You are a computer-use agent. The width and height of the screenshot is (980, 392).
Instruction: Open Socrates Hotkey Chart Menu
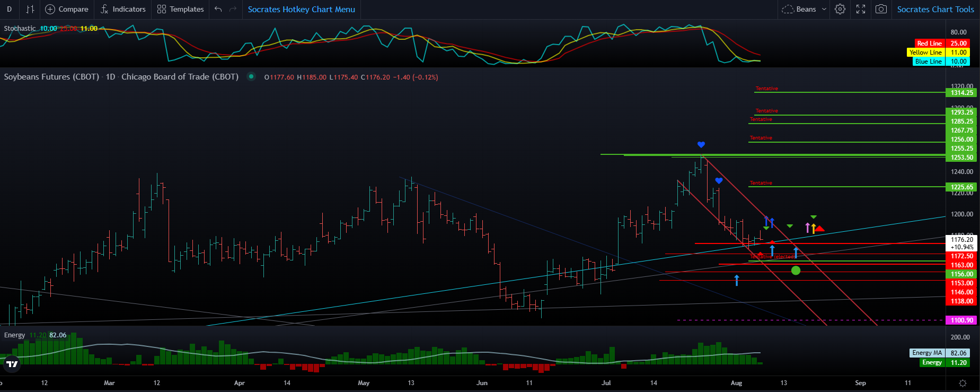302,9
